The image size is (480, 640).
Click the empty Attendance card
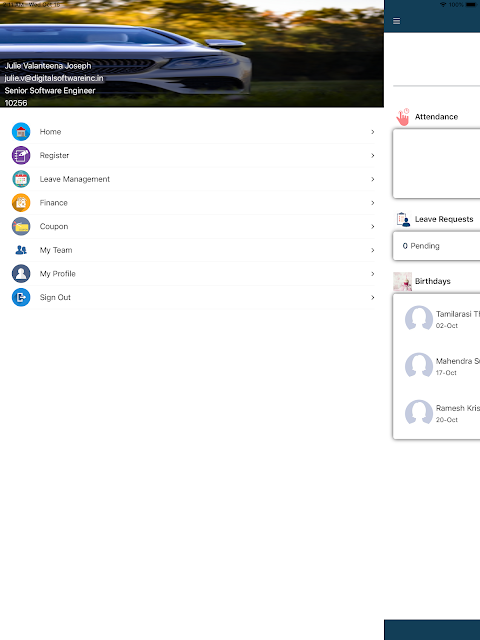point(436,164)
